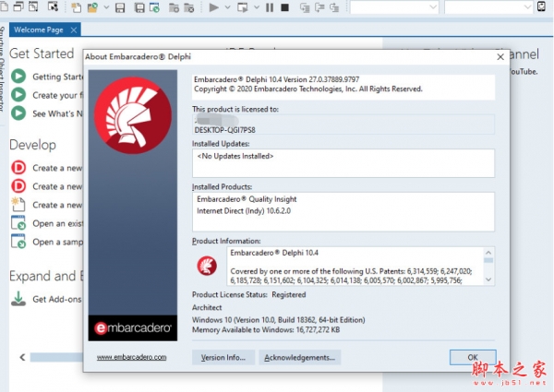Click the Save floppy disk icon
Image resolution: width=554 pixels, height=392 pixels.
coord(120,7)
